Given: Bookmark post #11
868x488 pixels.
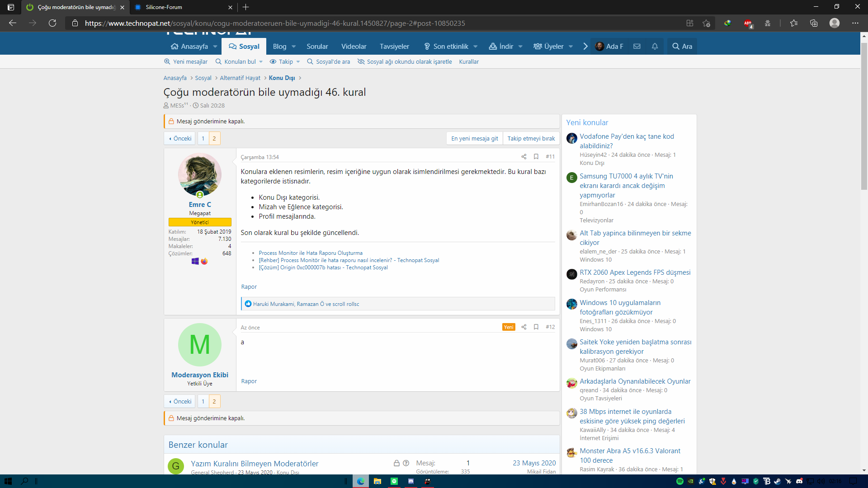Looking at the screenshot, I should point(536,157).
